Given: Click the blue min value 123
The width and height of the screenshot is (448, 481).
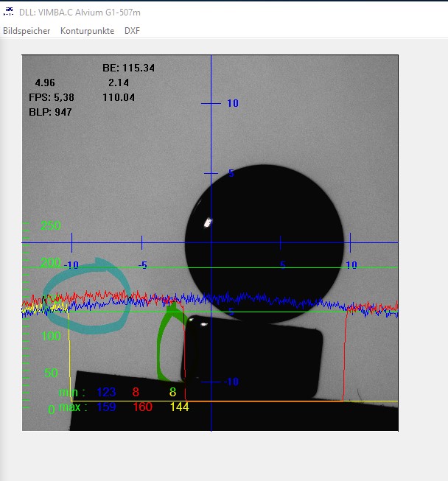Looking at the screenshot, I should [x=106, y=393].
